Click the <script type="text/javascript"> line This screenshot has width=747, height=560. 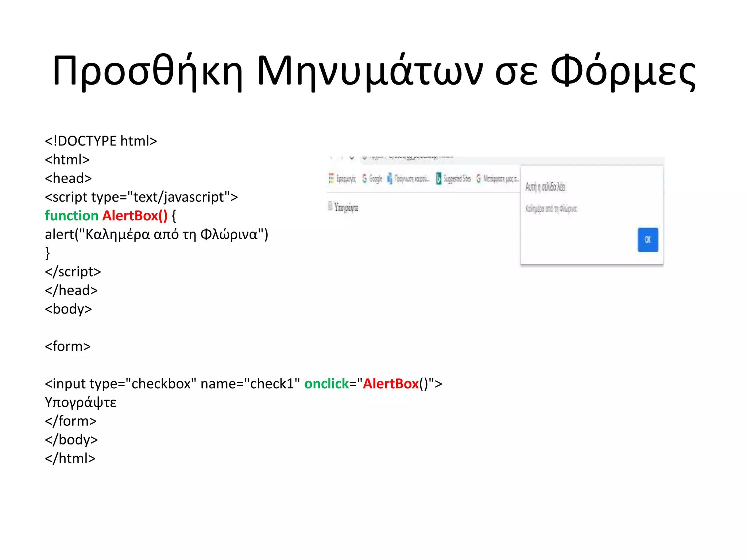click(x=141, y=197)
